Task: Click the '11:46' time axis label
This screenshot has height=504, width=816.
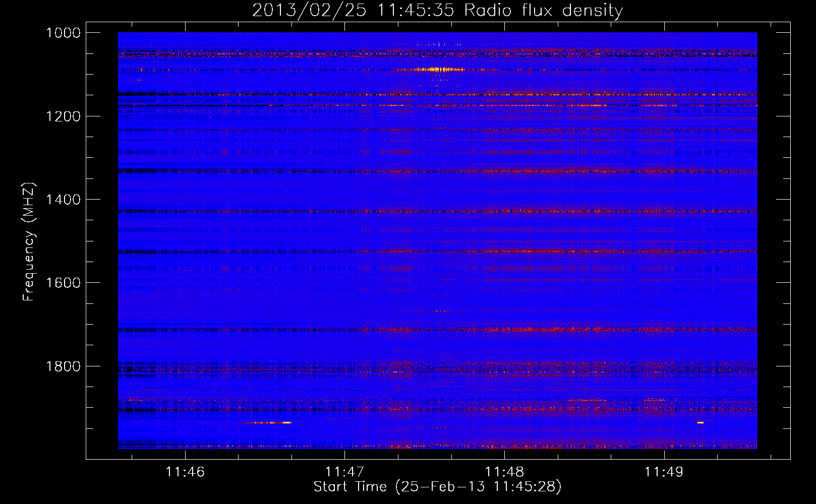Action: click(x=185, y=472)
